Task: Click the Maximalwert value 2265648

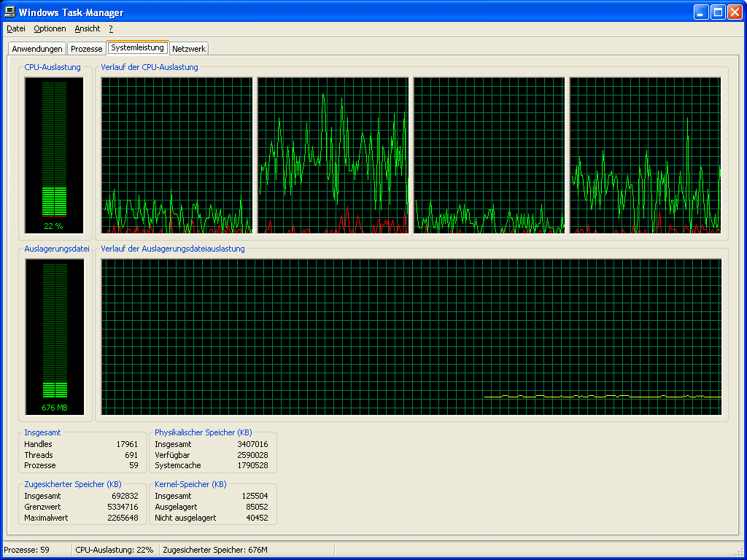Action: 123,518
